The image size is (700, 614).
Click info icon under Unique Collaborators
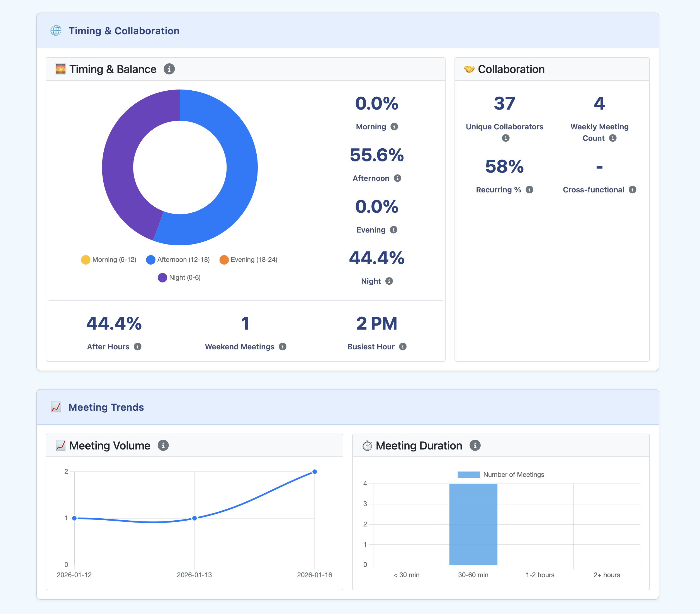pos(505,138)
